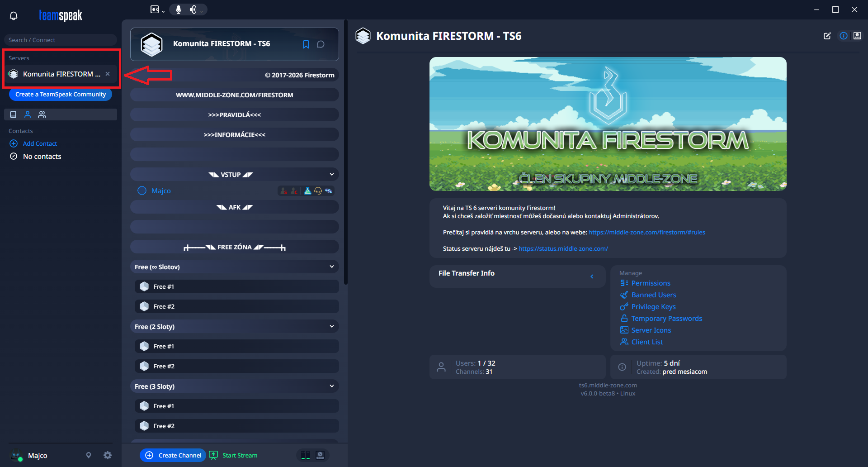Collapse the VSTUP channel
This screenshot has height=467, width=868.
coord(332,174)
